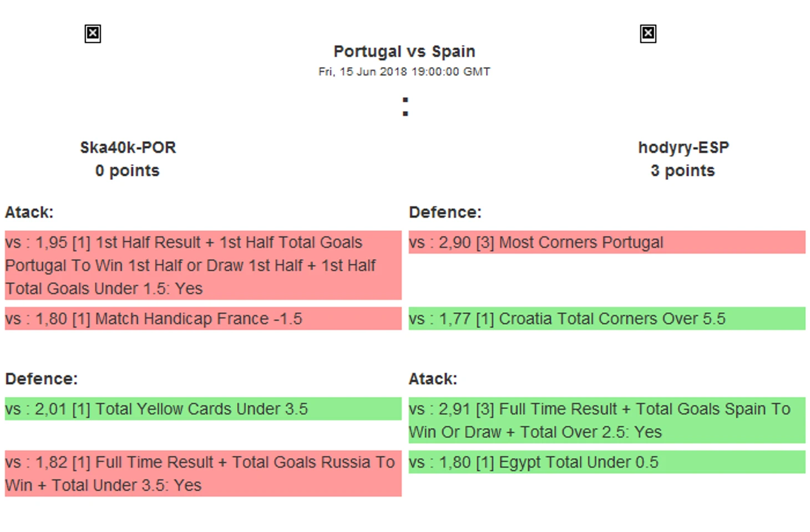Click the broken team logo above Ska40k-POR

coord(93,34)
